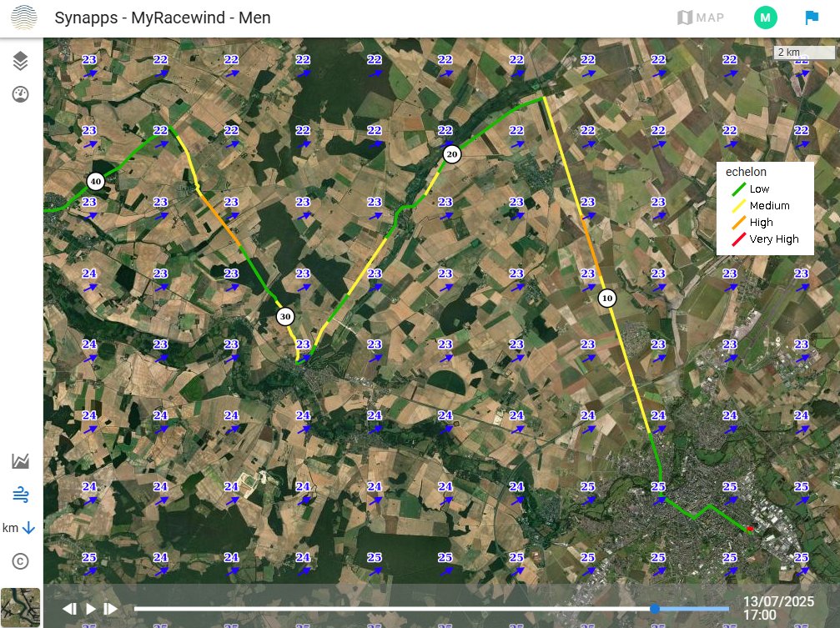
Task: Click the Synapps - MyRacewind - Men title
Action: coord(163,18)
